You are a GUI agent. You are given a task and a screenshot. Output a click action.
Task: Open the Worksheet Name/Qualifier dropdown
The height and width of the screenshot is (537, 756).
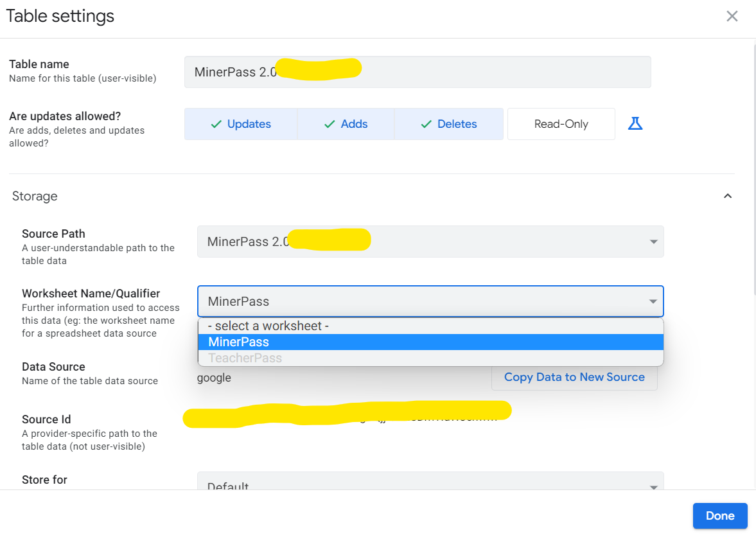(x=430, y=301)
